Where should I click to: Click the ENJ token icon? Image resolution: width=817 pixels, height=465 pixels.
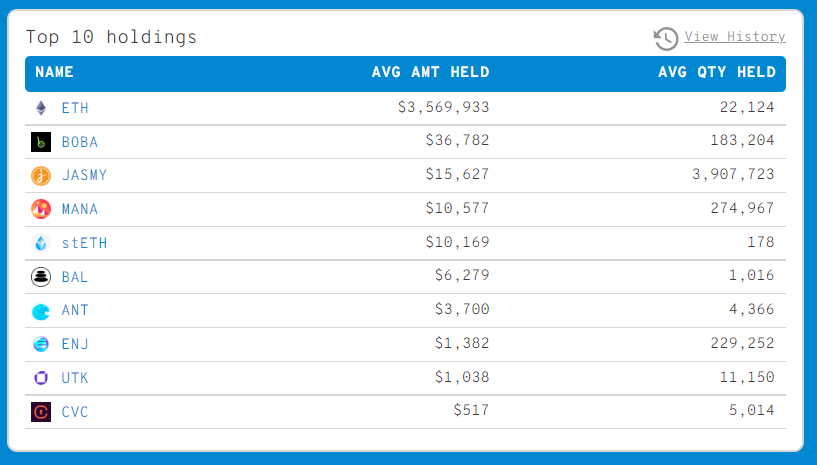[x=41, y=344]
